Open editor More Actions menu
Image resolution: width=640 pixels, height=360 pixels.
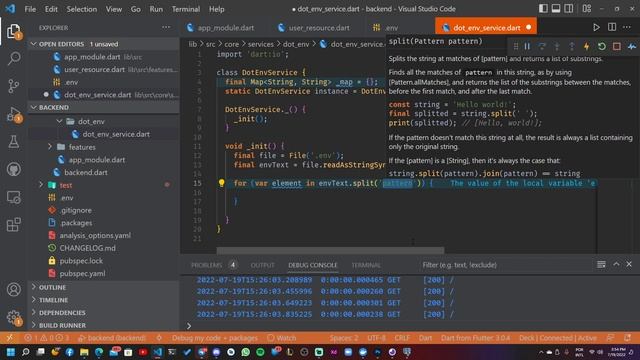[627, 27]
